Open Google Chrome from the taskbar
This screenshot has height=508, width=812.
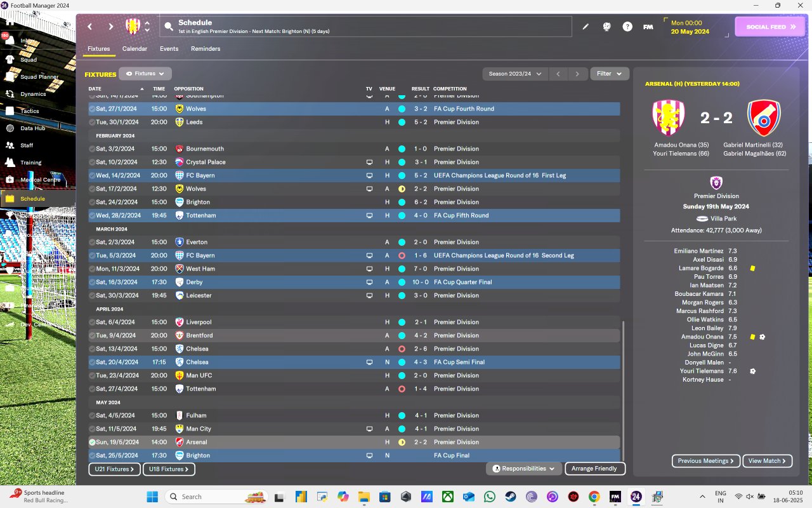tap(594, 497)
